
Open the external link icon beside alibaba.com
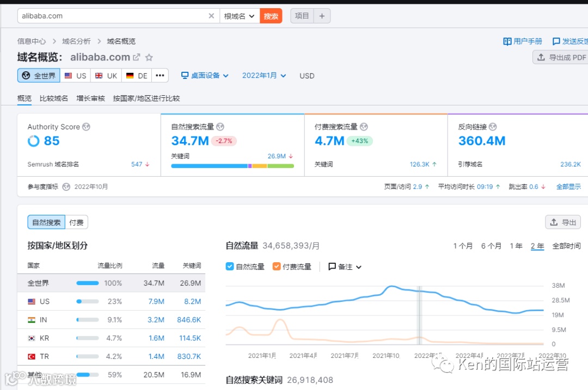coord(137,57)
